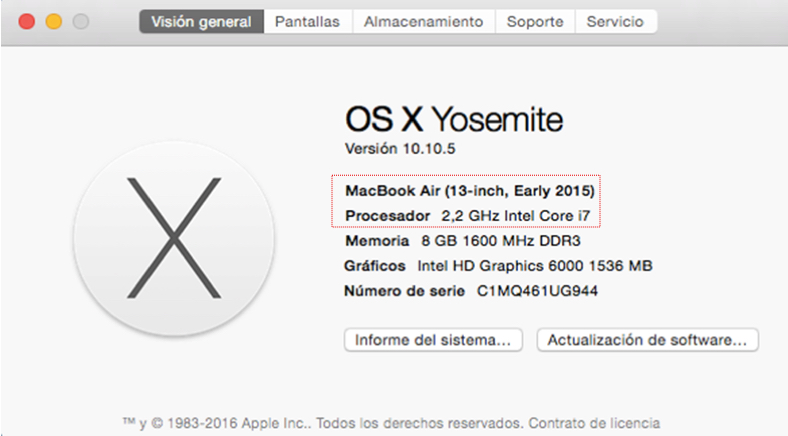Switch to the Pantallas tab
The image size is (788, 436).
(x=308, y=22)
